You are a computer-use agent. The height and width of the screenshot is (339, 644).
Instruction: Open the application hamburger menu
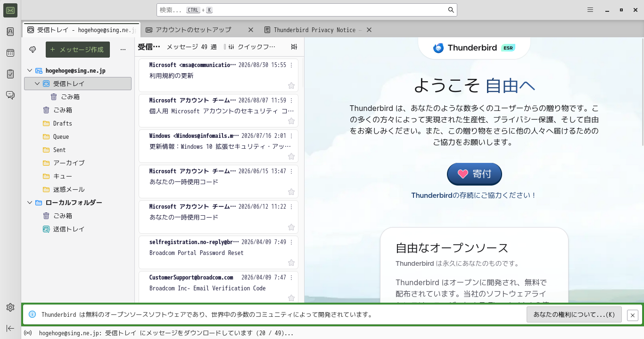tap(590, 10)
